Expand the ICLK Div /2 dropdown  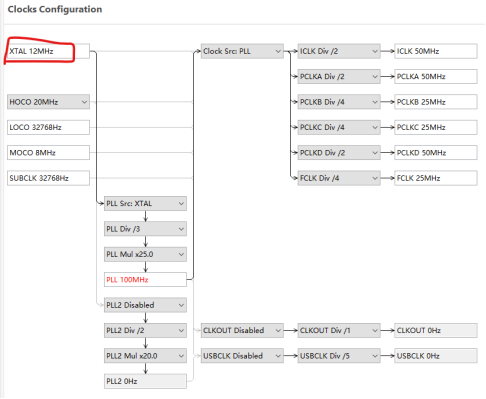[339, 51]
